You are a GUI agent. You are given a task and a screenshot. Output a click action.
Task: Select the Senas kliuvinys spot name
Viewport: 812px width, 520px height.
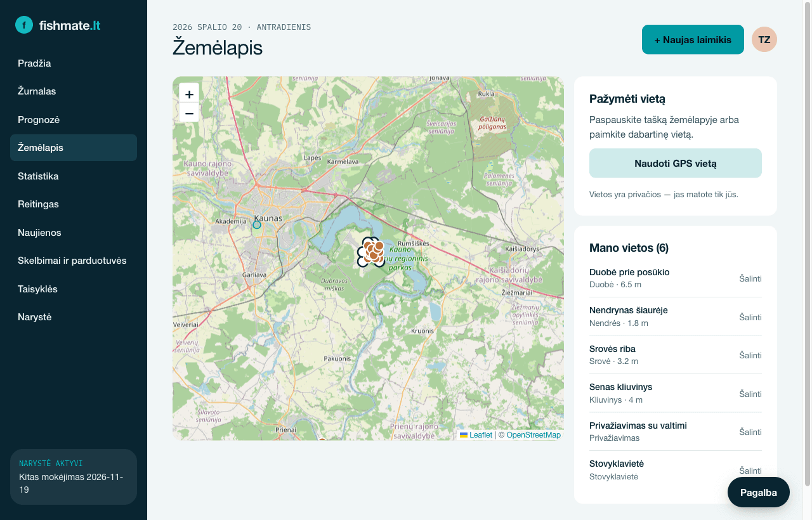[x=620, y=387]
